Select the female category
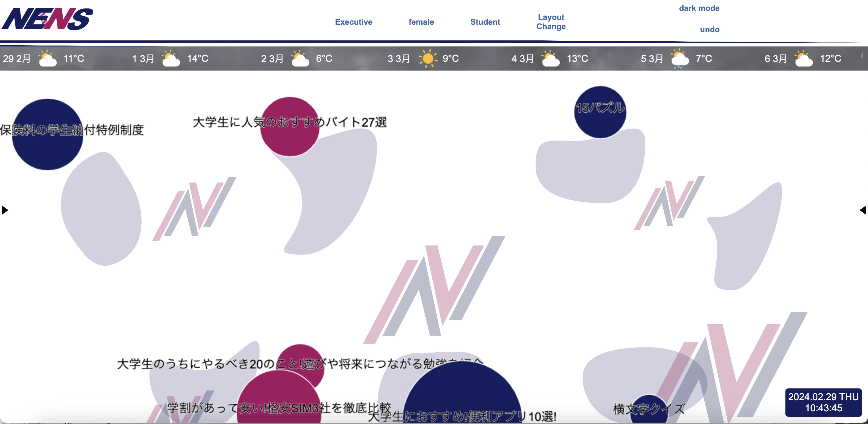The height and width of the screenshot is (424, 868). coord(421,22)
